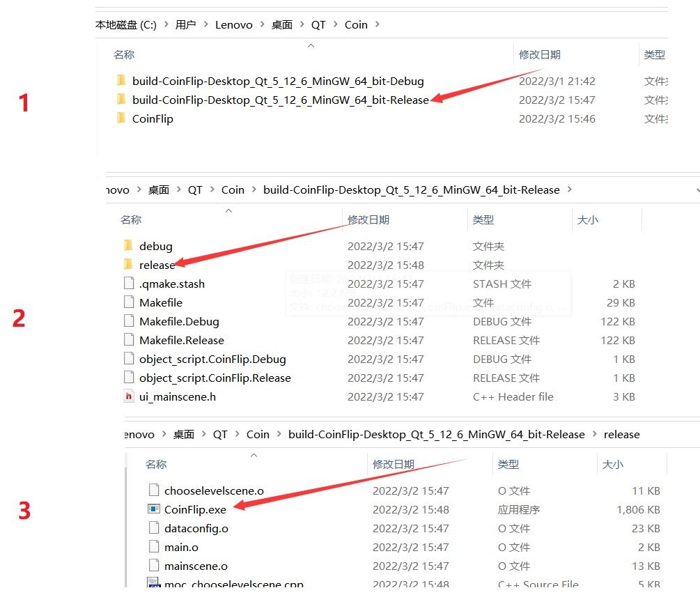Select the mainscene.o file icon

[153, 565]
